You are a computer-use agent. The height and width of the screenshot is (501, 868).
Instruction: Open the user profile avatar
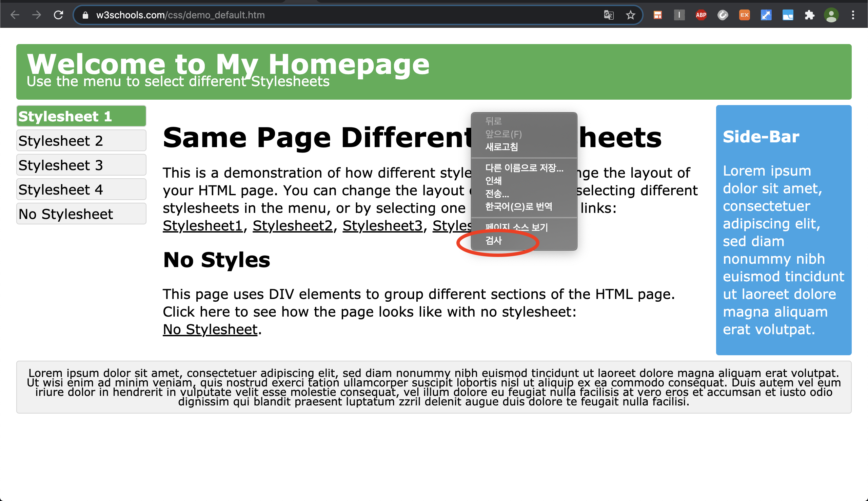pyautogui.click(x=831, y=15)
